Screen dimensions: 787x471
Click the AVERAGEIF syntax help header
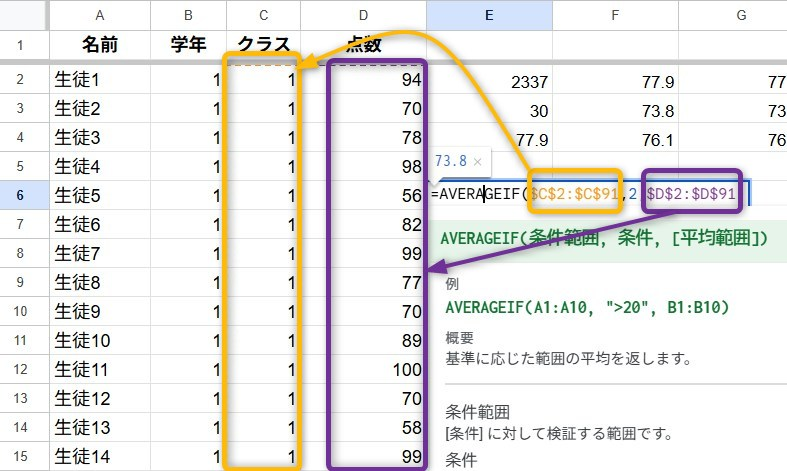tap(604, 237)
